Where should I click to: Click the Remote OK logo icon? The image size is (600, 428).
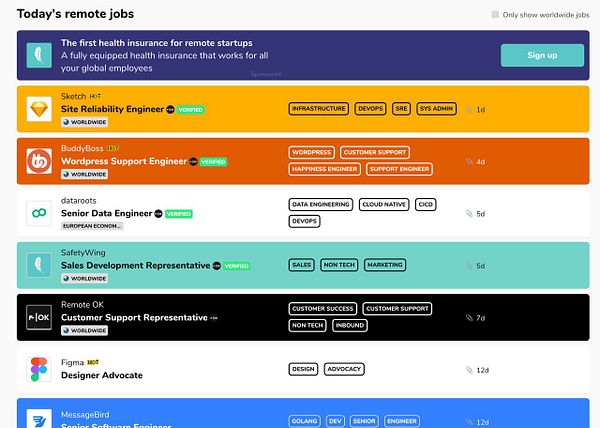point(38,317)
